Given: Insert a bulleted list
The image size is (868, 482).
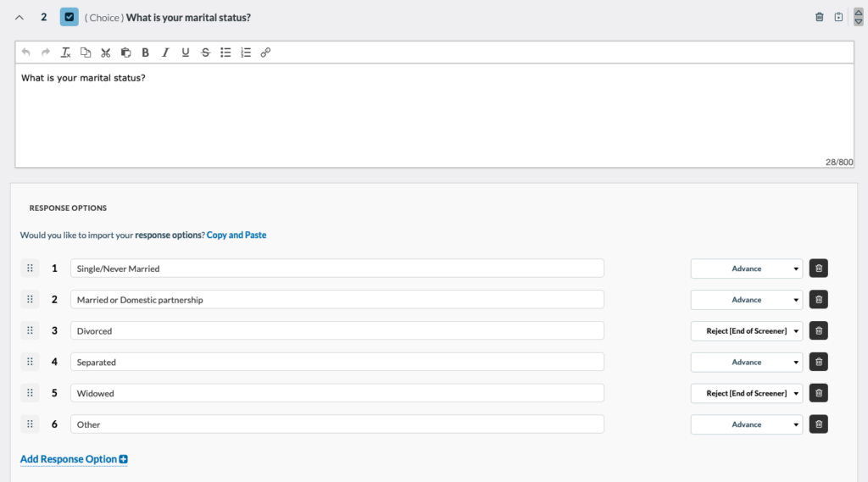Looking at the screenshot, I should 225,53.
